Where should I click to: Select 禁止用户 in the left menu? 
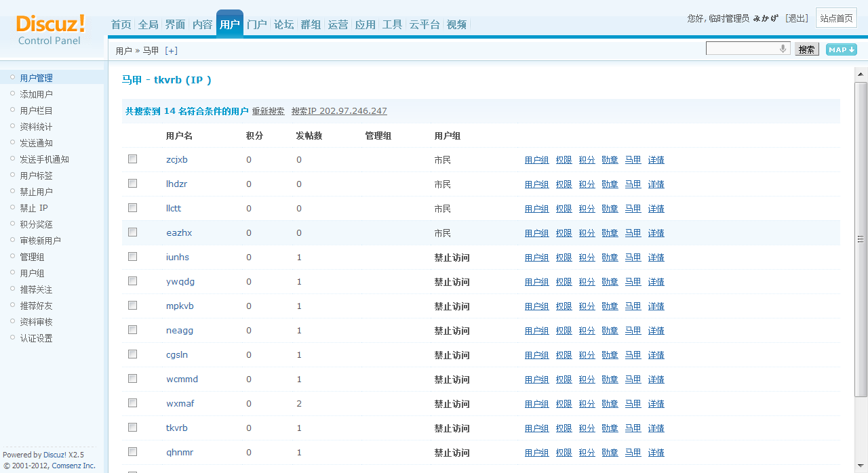pyautogui.click(x=37, y=192)
